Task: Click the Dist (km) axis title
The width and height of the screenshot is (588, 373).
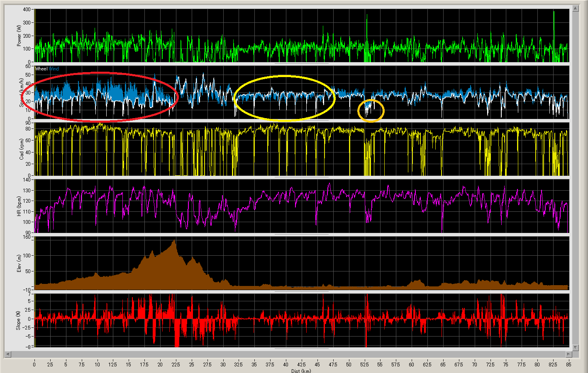Action: pyautogui.click(x=301, y=371)
